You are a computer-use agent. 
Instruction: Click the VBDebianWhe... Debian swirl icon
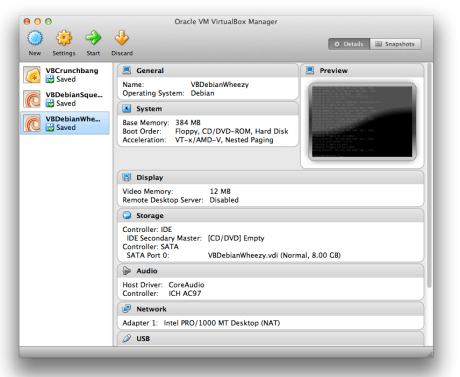(32, 123)
